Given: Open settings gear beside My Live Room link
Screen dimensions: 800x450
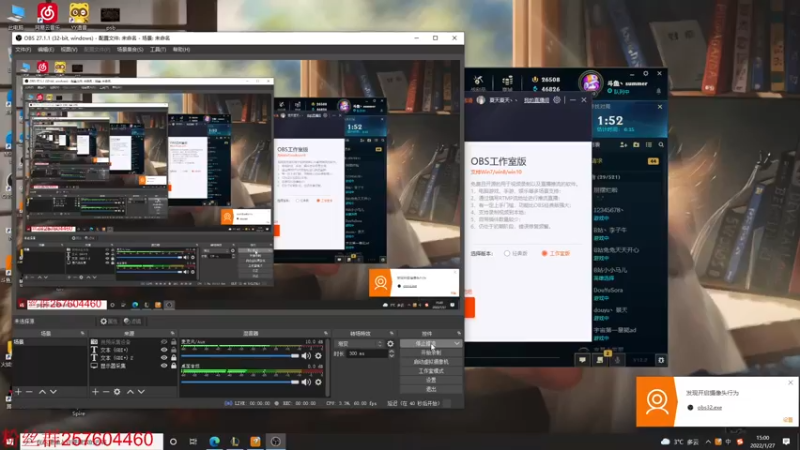Looking at the screenshot, I should tap(557, 100).
